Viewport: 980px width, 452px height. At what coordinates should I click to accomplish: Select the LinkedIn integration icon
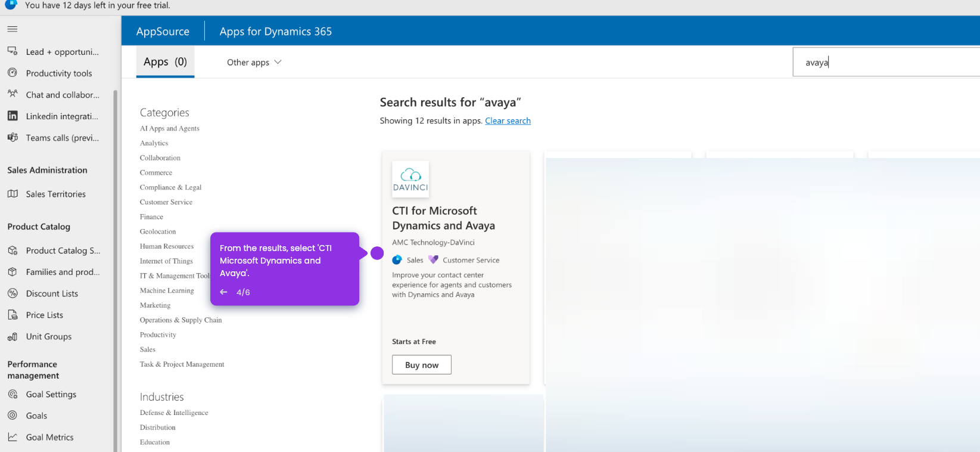(x=13, y=116)
